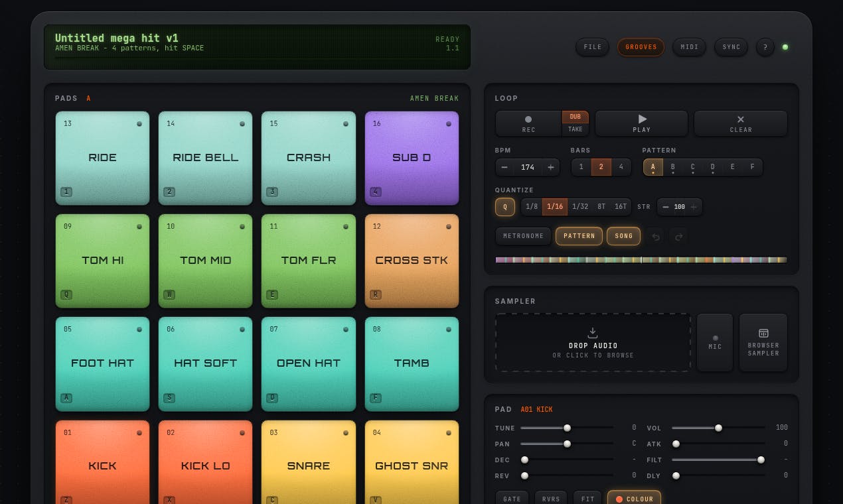Trigger the SNARE pad
This screenshot has width=843, height=504.
pyautogui.click(x=309, y=462)
